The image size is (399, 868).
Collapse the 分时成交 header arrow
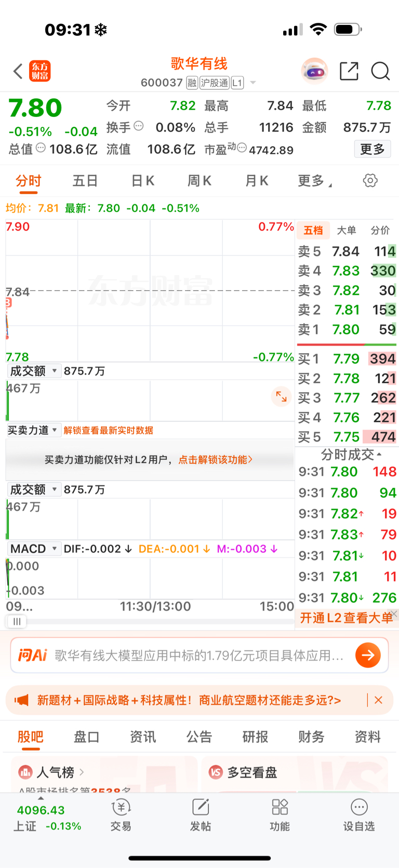click(379, 454)
